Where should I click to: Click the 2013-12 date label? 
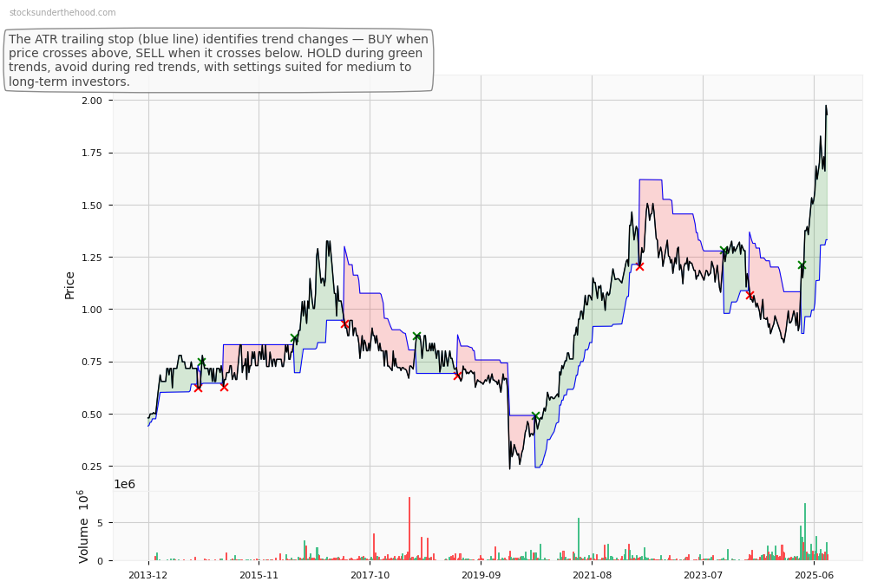pos(147,575)
